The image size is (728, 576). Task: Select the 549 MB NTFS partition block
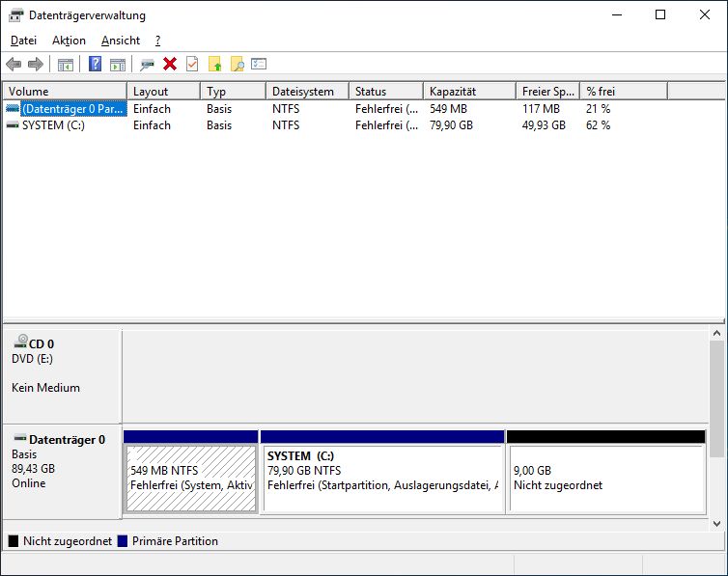pyautogui.click(x=191, y=472)
